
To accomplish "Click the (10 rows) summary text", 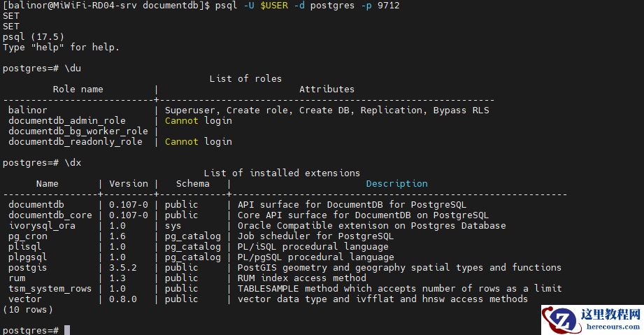I will pos(28,309).
